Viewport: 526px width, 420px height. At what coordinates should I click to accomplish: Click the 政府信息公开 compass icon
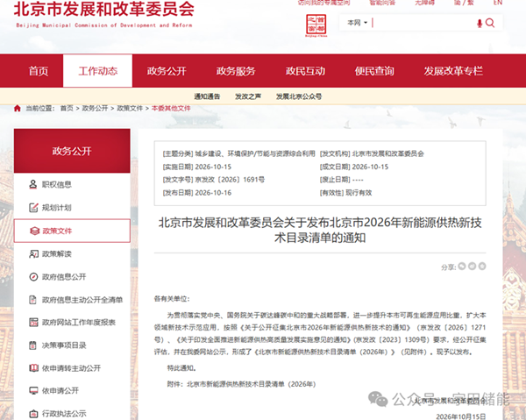coord(33,277)
